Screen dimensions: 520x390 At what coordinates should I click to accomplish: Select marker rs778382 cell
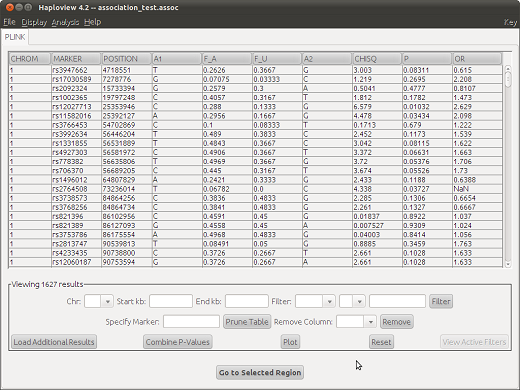(x=76, y=162)
